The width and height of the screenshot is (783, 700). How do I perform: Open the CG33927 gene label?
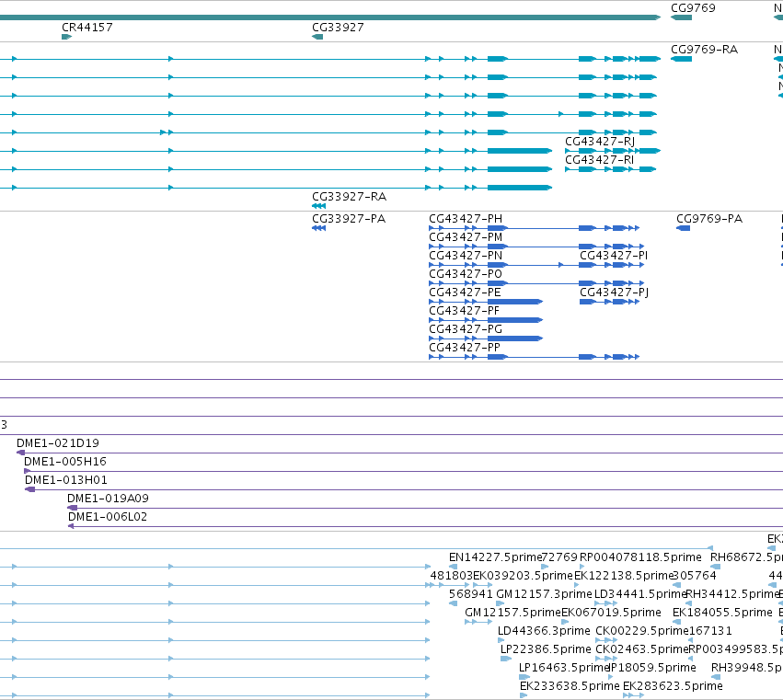coord(338,28)
